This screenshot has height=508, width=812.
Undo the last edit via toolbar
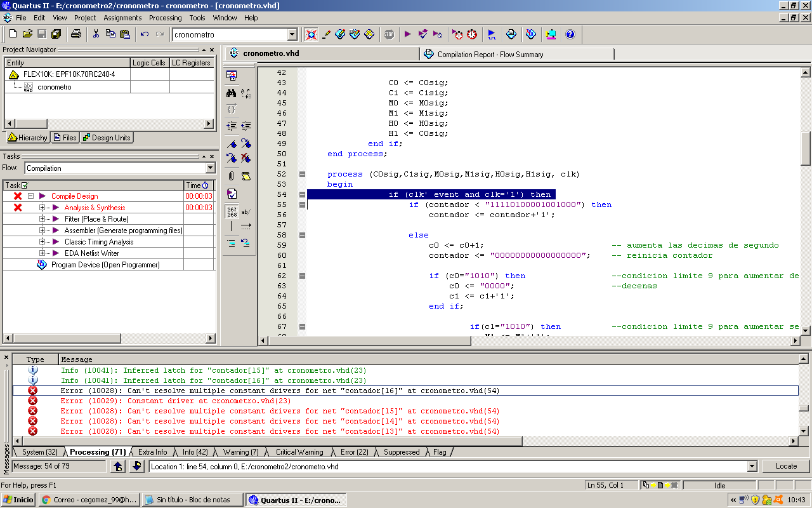[x=145, y=34]
